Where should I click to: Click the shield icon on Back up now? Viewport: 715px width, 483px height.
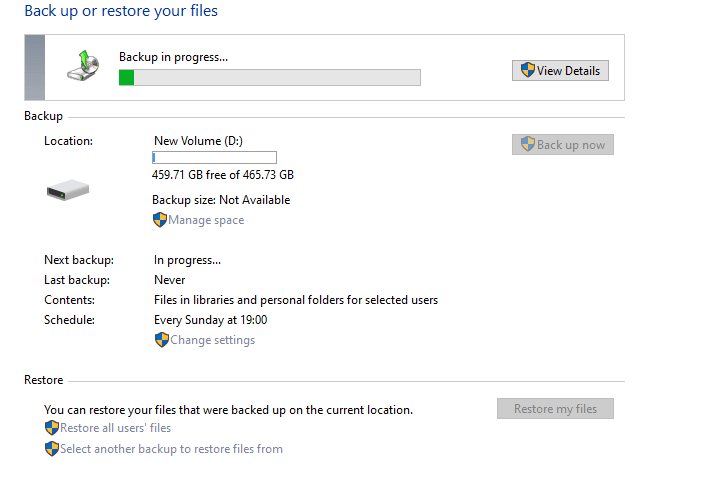coord(528,144)
